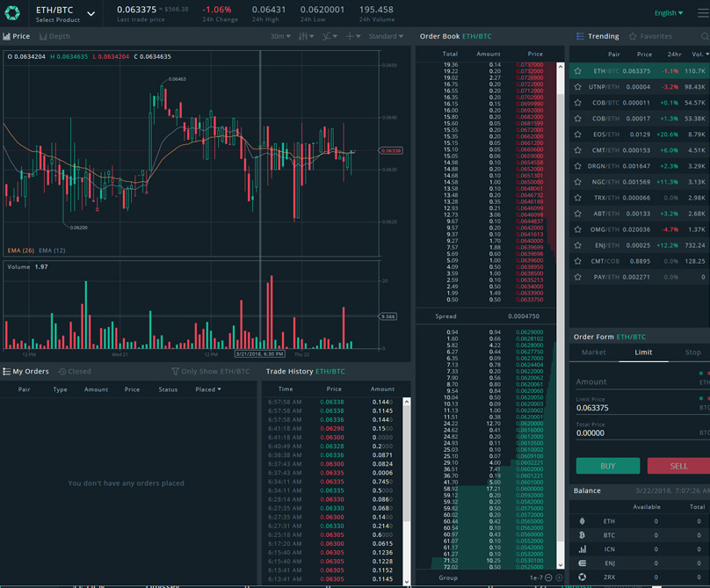Click the 0.0629000 bid price in order book
This screenshot has height=588, width=710.
[529, 332]
